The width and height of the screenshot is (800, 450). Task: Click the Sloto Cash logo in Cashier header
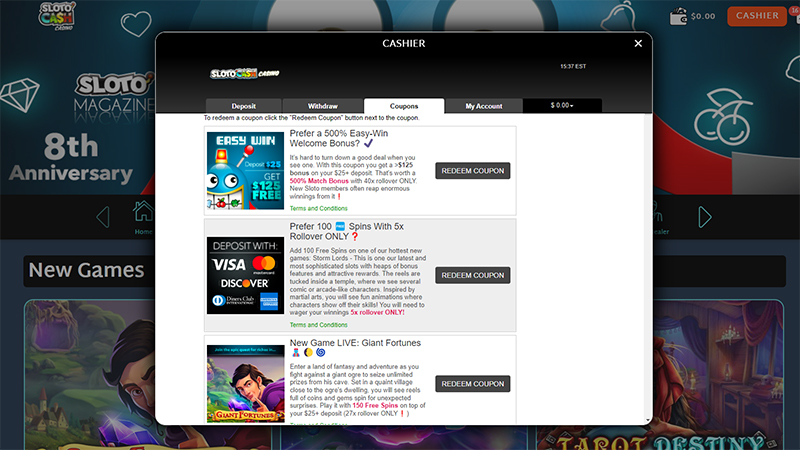point(244,73)
